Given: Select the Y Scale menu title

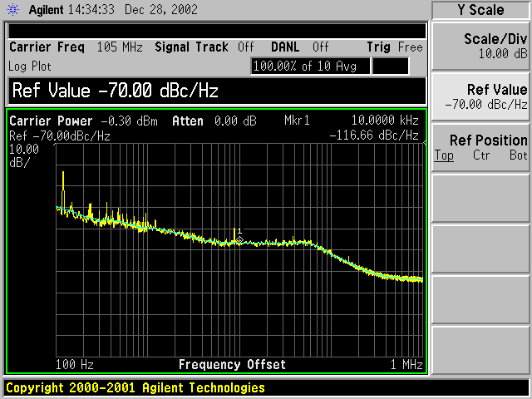Looking at the screenshot, I should pyautogui.click(x=481, y=10).
